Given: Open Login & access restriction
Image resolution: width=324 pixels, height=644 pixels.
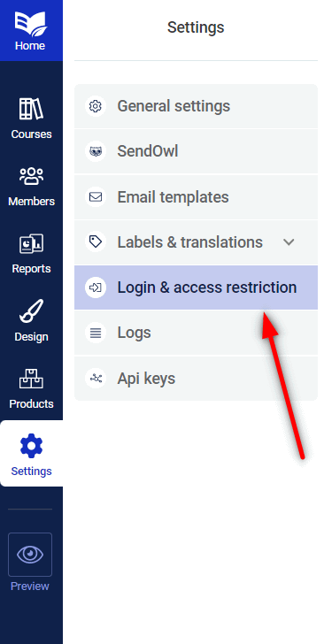Looking at the screenshot, I should (x=197, y=287).
